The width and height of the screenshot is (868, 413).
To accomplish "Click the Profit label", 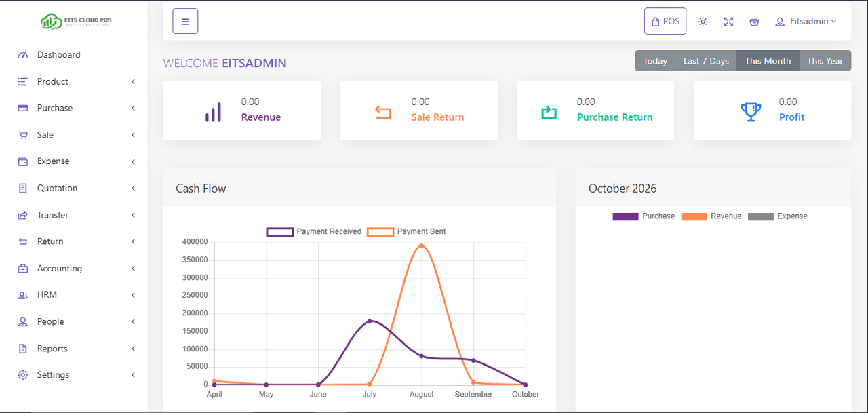I will (x=791, y=117).
